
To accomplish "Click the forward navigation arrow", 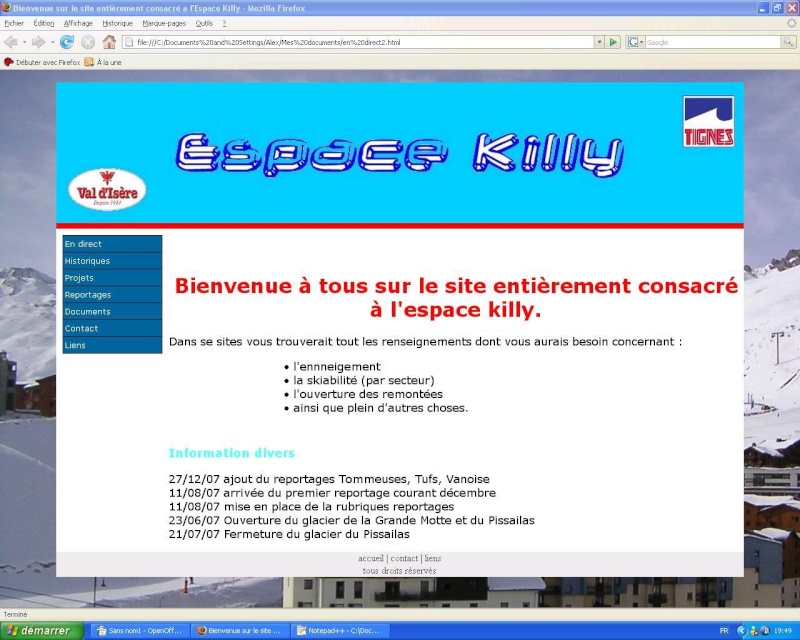I will [x=38, y=42].
